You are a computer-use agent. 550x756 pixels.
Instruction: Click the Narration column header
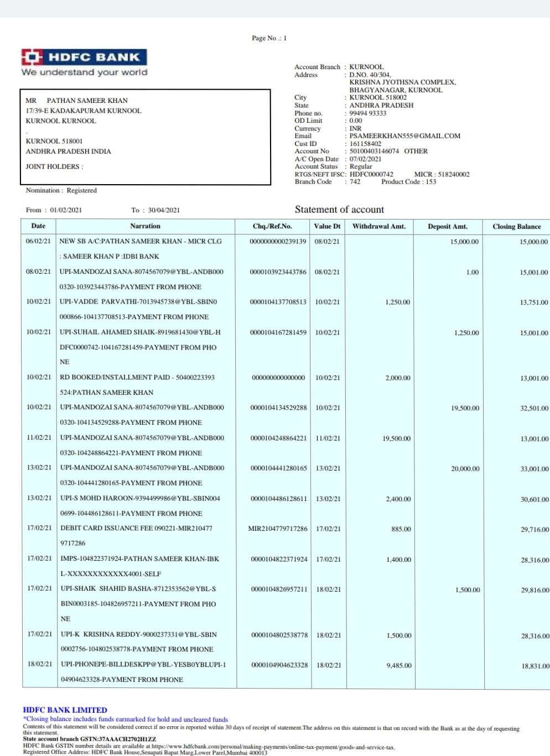145,226
